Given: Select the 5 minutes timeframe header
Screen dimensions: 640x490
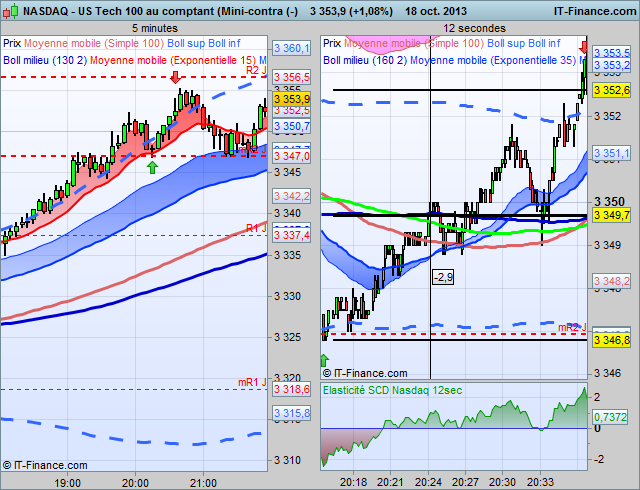Looking at the screenshot, I should pyautogui.click(x=155, y=28).
